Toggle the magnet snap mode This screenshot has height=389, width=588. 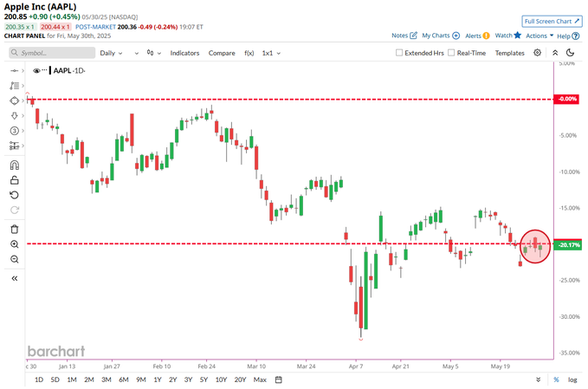pos(14,165)
